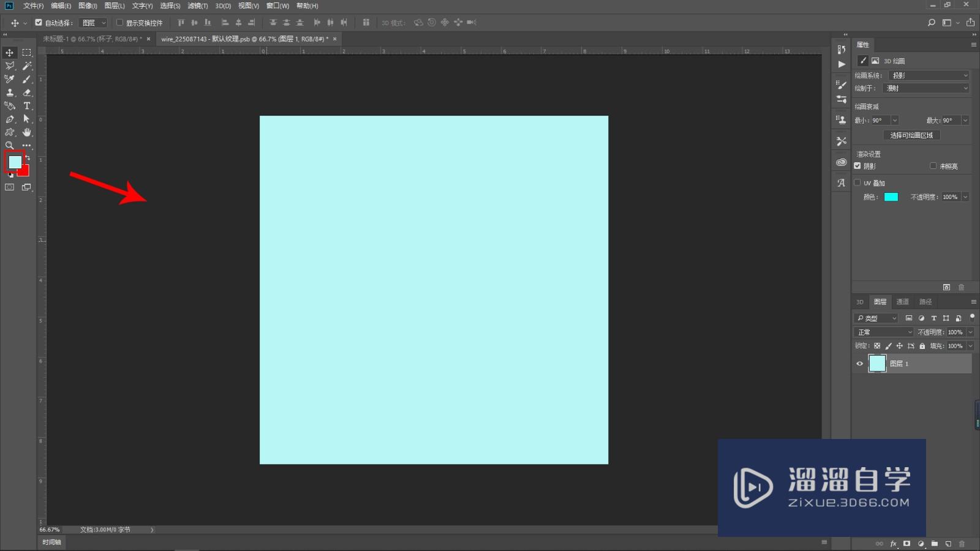The image size is (980, 551).
Task: Uncheck the 阴影 checkbox
Action: pyautogui.click(x=858, y=166)
